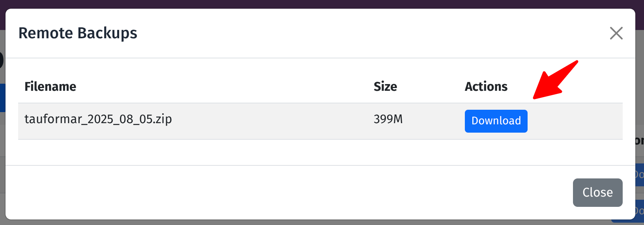The width and height of the screenshot is (644, 225).
Task: Click the Actions column header
Action: 486,86
